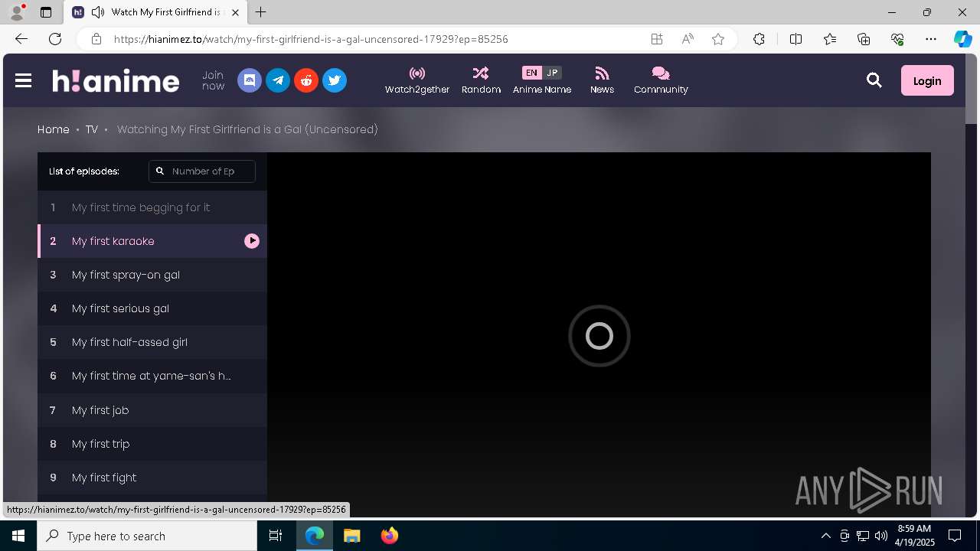
Task: Show hidden system tray icons
Action: 825,536
